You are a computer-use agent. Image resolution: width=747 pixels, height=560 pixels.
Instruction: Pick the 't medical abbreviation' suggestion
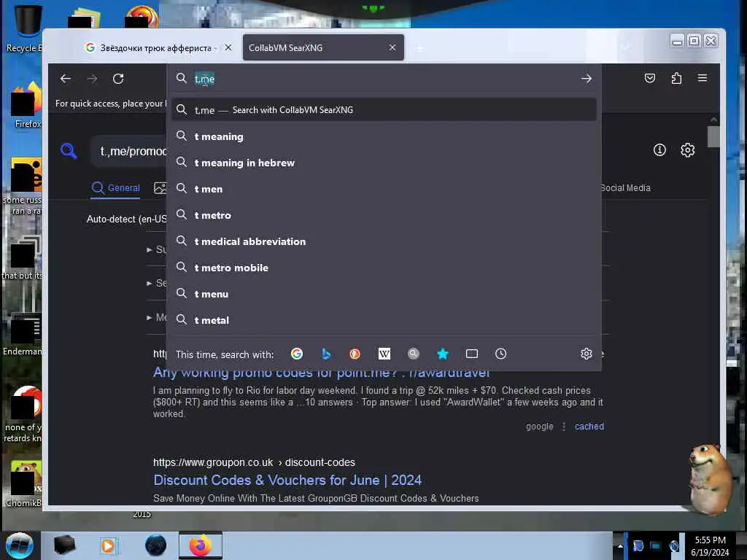(x=384, y=241)
